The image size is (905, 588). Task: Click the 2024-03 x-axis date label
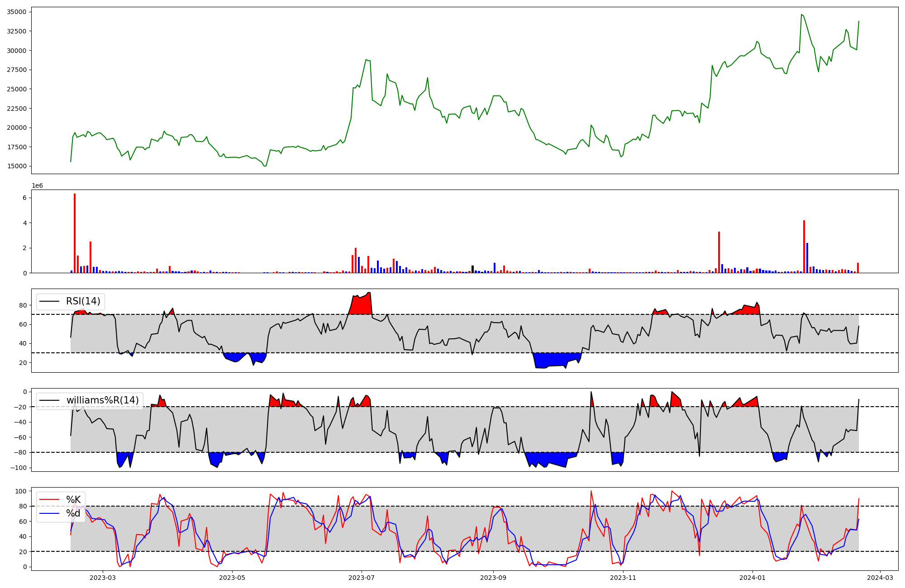pos(880,578)
